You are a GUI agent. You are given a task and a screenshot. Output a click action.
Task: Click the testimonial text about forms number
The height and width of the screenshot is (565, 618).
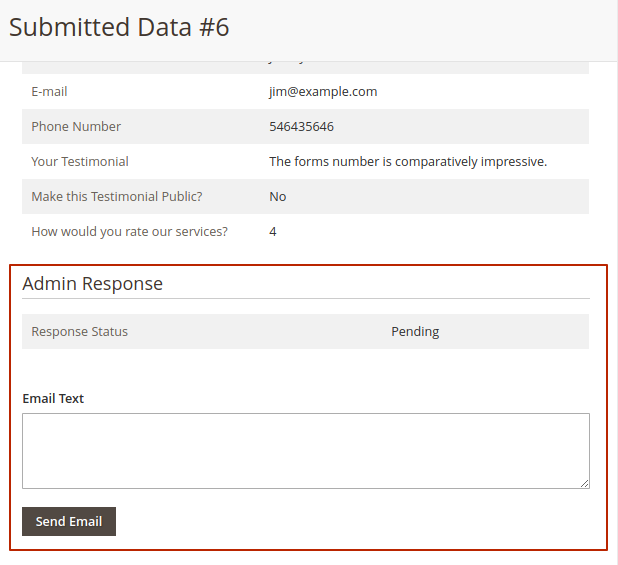click(408, 161)
